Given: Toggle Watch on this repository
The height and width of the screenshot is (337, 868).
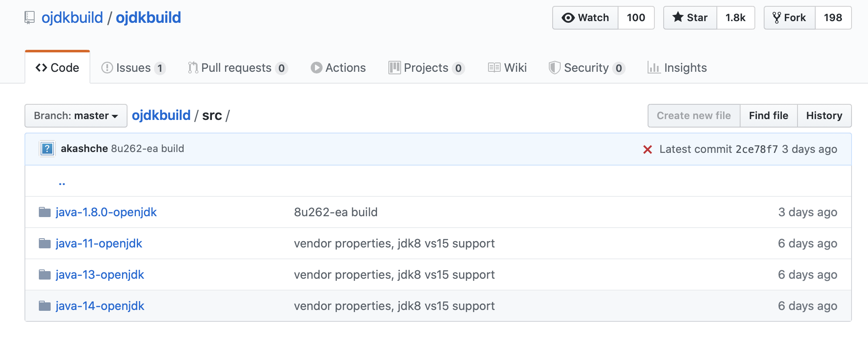Looking at the screenshot, I should pos(585,18).
